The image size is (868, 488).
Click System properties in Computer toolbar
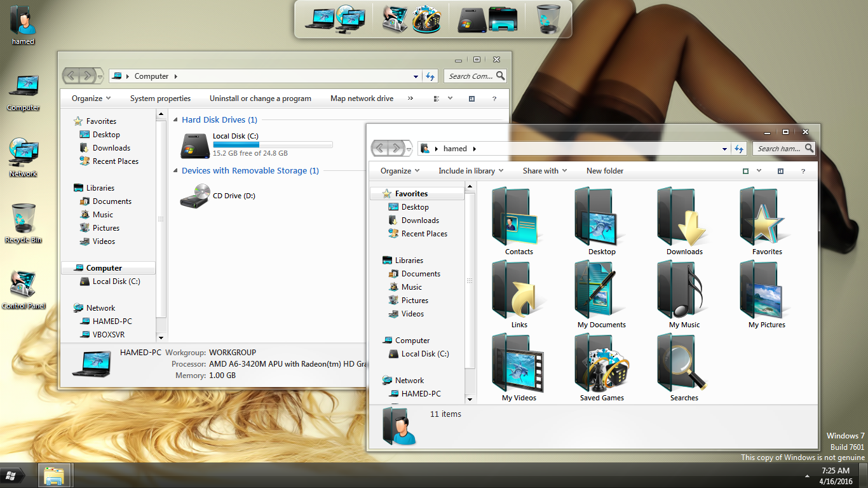click(x=160, y=98)
